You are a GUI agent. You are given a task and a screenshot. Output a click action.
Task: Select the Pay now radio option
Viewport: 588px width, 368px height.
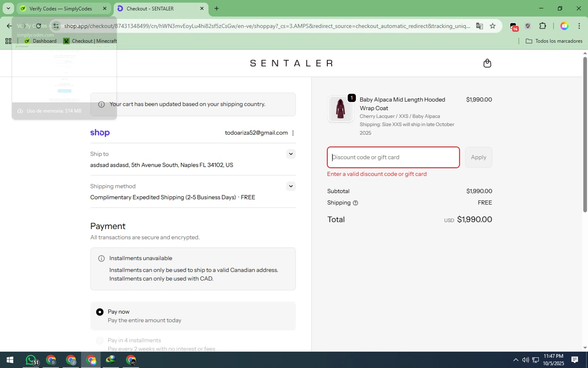[x=100, y=312]
